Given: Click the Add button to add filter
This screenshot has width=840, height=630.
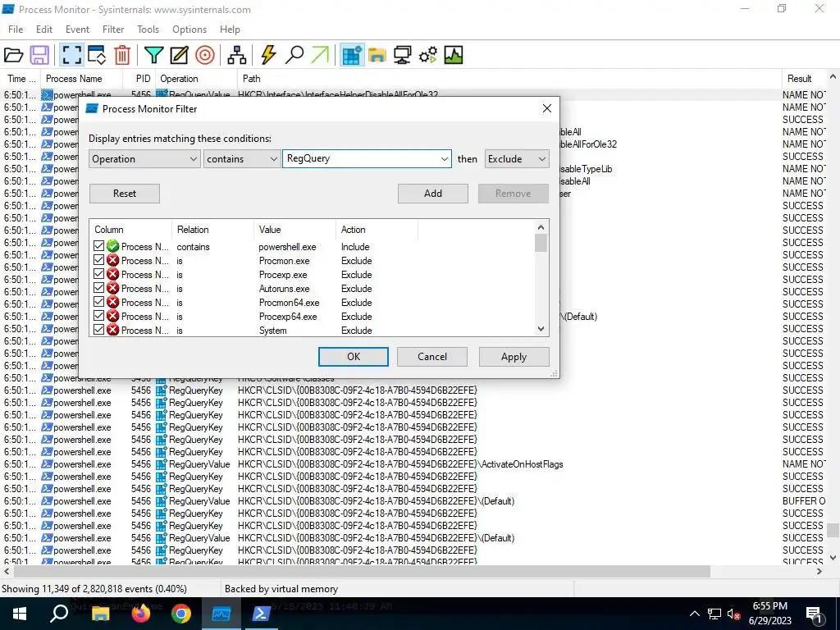Looking at the screenshot, I should click(x=433, y=194).
